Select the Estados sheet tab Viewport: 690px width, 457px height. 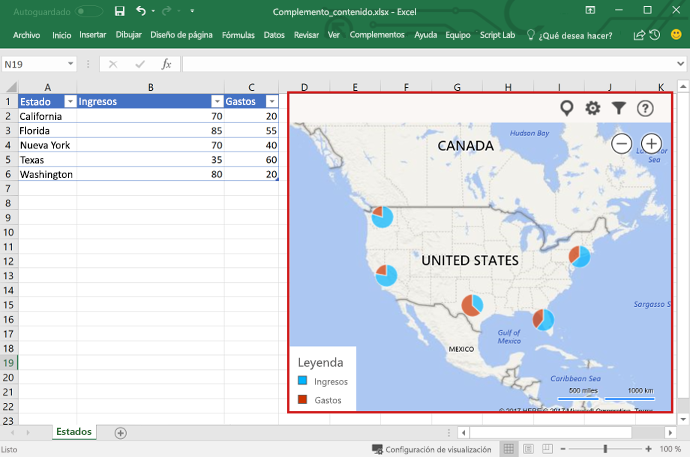click(74, 431)
